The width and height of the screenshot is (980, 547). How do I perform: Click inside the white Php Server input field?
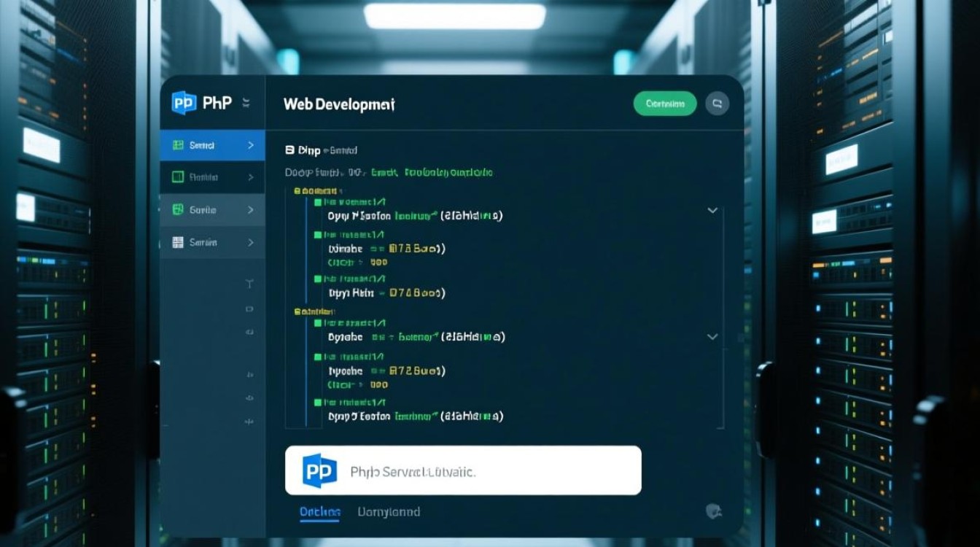[481, 471]
